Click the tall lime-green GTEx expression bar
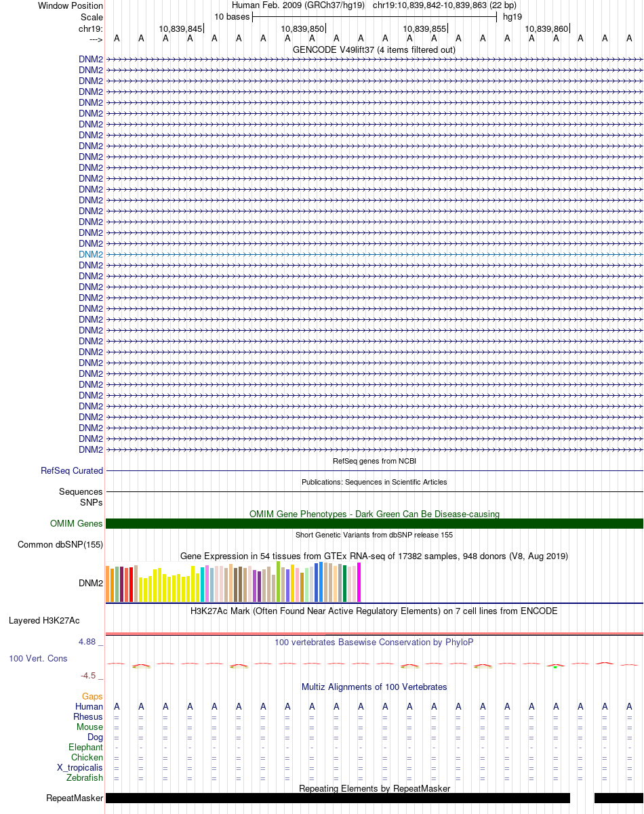Image resolution: width=644 pixels, height=814 pixels. [x=279, y=582]
